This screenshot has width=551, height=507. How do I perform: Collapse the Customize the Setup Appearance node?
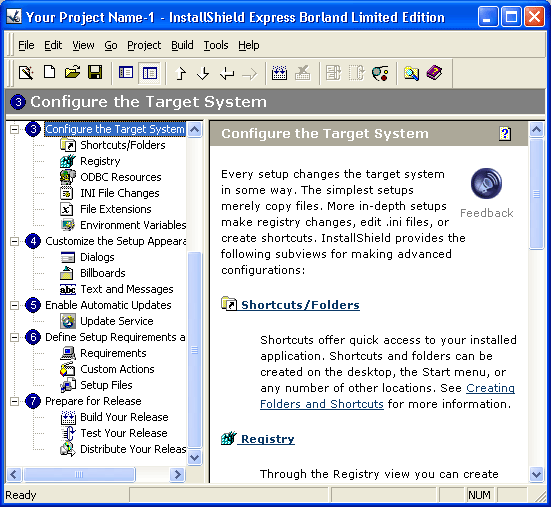[x=14, y=241]
